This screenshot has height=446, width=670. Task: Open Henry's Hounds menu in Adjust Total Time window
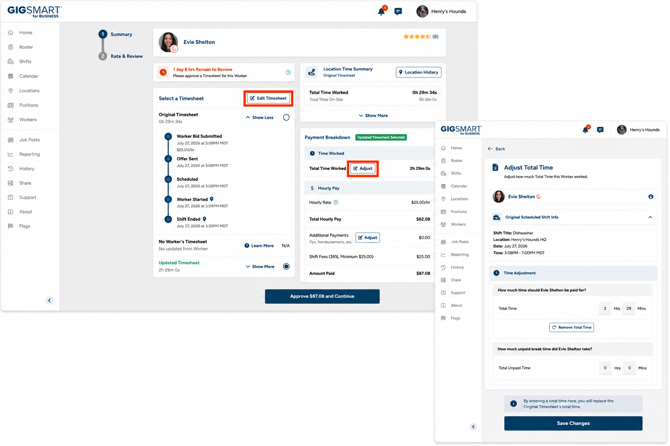[x=638, y=129]
